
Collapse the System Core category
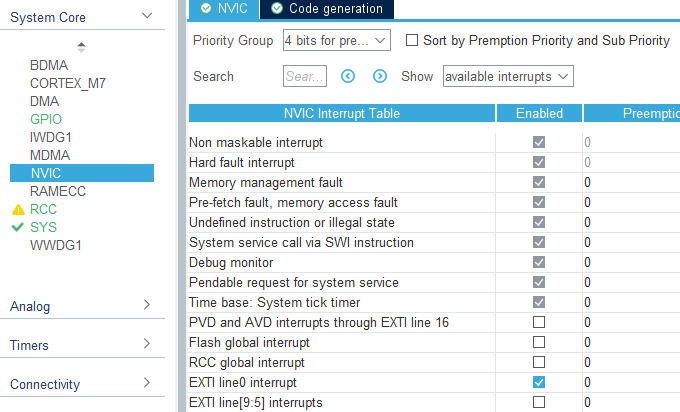coord(146,16)
